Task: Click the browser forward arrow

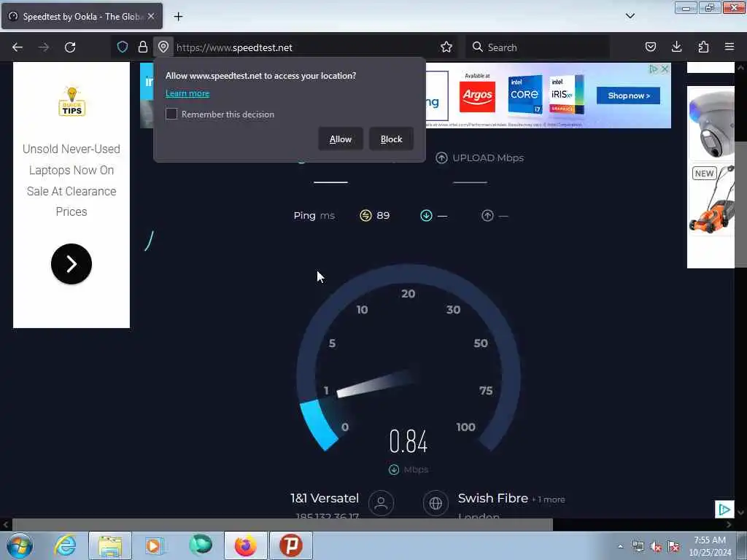Action: coord(43,47)
